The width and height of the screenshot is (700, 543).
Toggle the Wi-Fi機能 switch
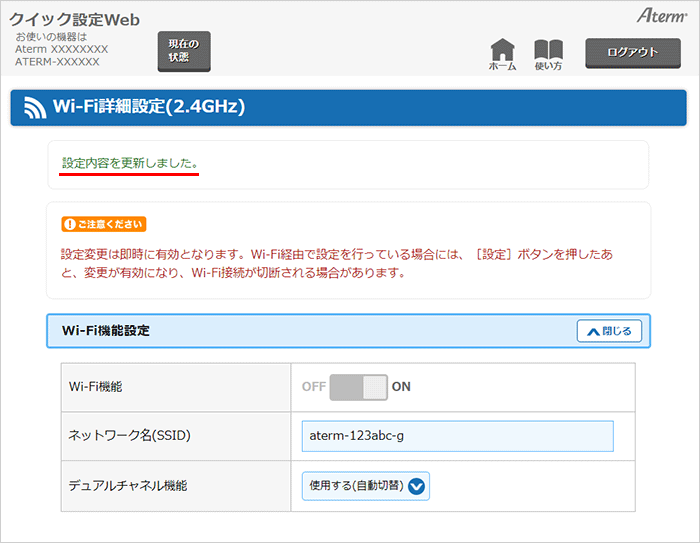click(x=358, y=387)
